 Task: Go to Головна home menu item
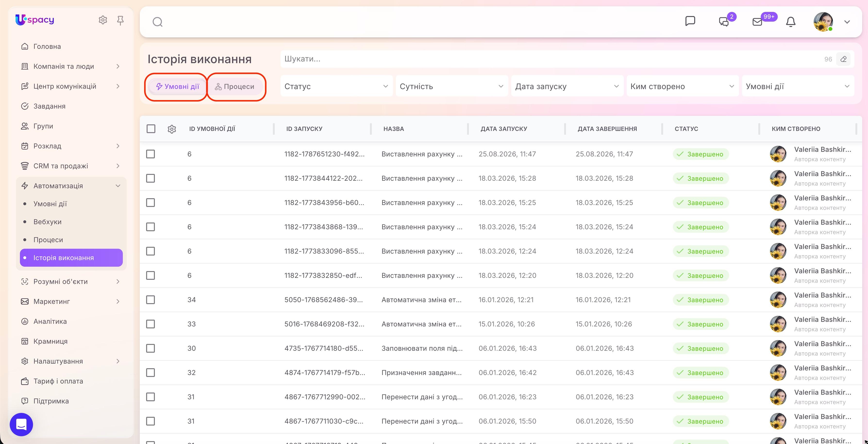[71, 47]
